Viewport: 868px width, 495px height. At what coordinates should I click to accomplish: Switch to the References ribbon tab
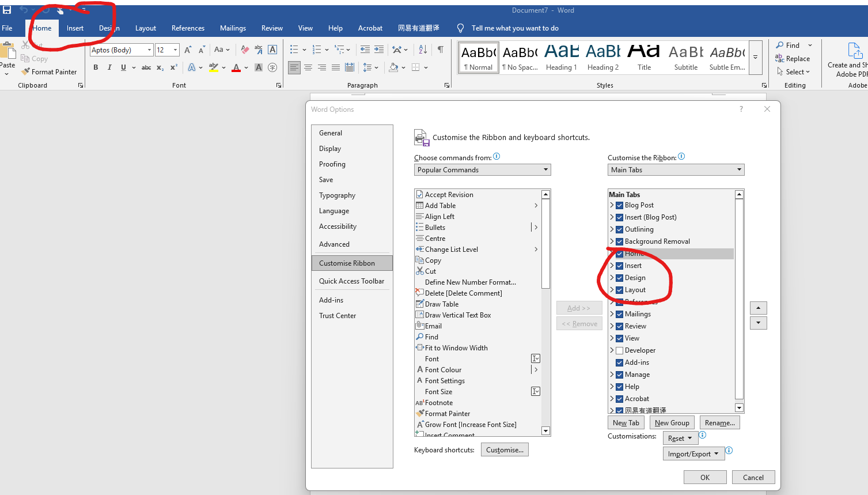pyautogui.click(x=188, y=28)
